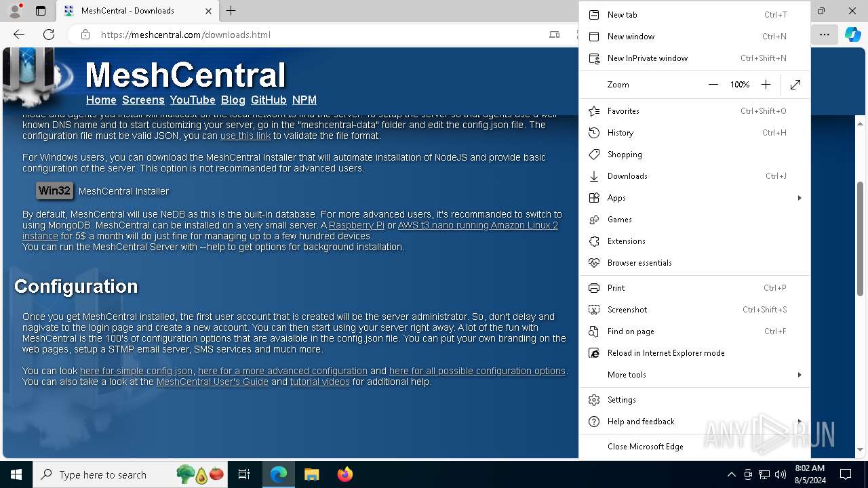Click the taskbar search box
The width and height of the screenshot is (868, 488).
click(x=131, y=474)
